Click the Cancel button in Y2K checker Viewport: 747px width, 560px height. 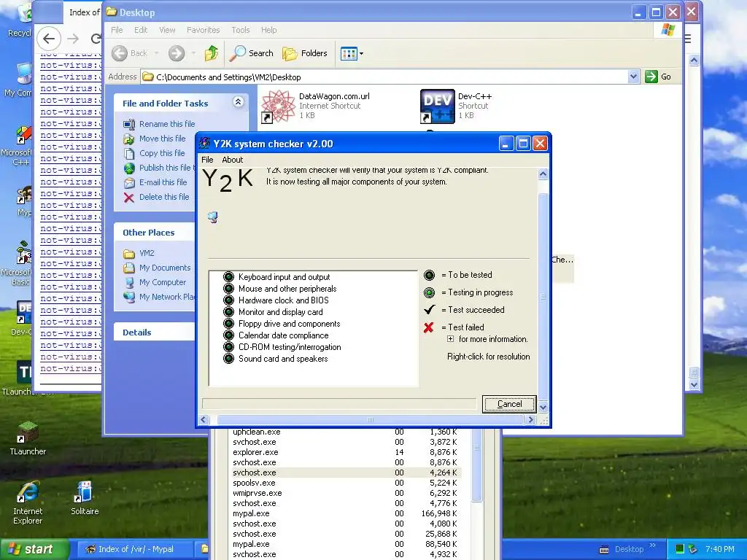pyautogui.click(x=508, y=404)
